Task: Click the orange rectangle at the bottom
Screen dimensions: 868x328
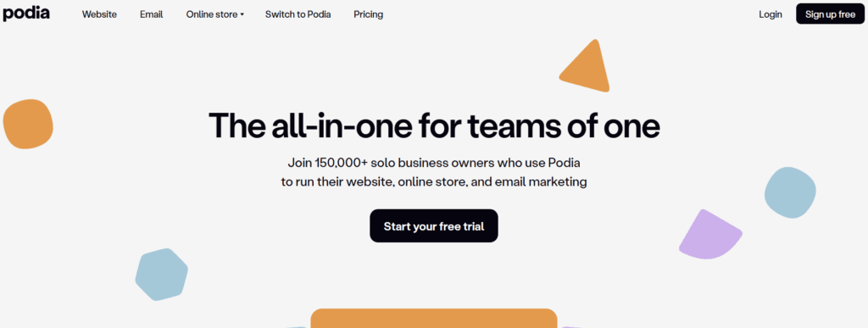Action: (x=433, y=318)
